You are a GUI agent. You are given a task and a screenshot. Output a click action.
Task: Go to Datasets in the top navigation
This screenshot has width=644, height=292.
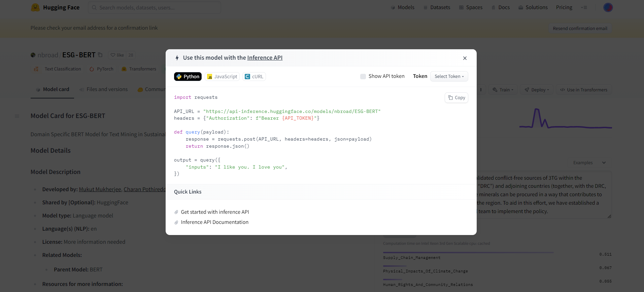437,7
